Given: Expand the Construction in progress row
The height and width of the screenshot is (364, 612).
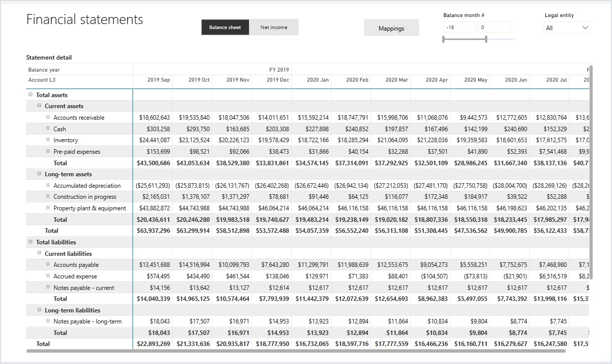Looking at the screenshot, I should [48, 197].
